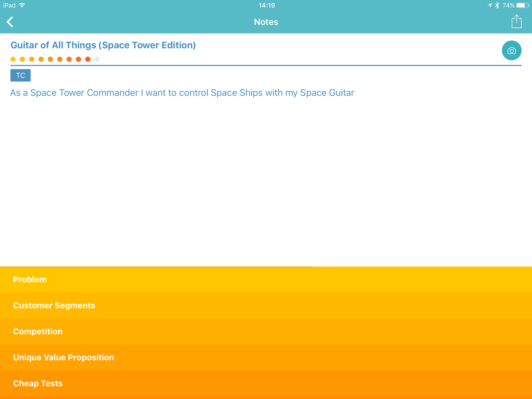Select the tenth gray rating dot
Viewport: 532px width, 399px height.
click(97, 59)
